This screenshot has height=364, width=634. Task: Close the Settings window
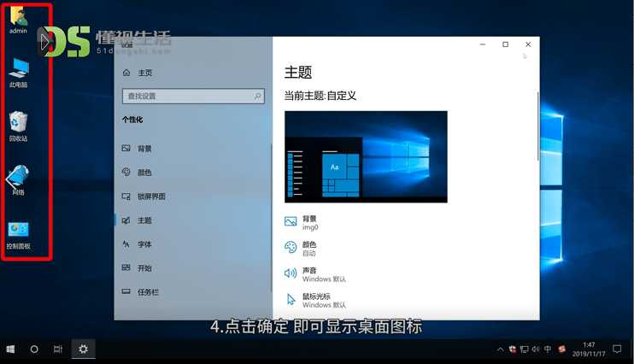[528, 44]
